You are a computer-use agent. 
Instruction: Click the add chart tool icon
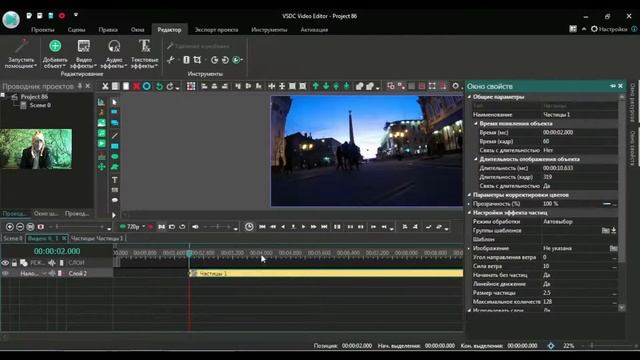(x=101, y=102)
